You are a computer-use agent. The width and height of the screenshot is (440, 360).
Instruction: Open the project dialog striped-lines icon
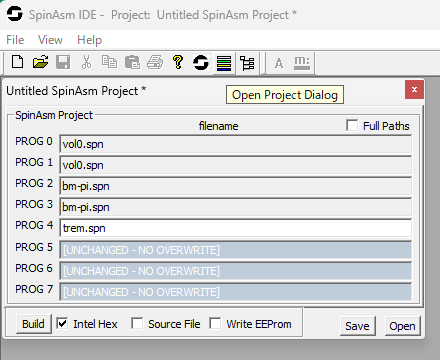[224, 63]
